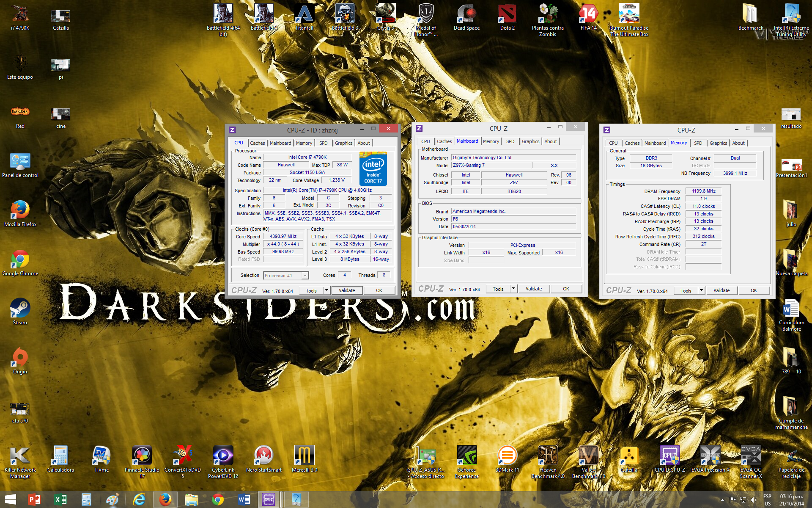Open the GeForce Experience shortcut
This screenshot has width=812, height=508.
(x=466, y=462)
